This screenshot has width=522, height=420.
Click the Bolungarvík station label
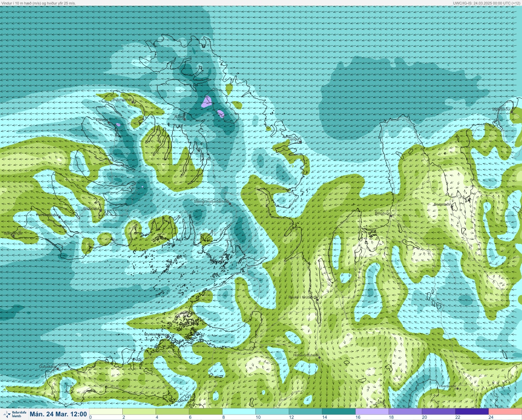[x=122, y=99]
